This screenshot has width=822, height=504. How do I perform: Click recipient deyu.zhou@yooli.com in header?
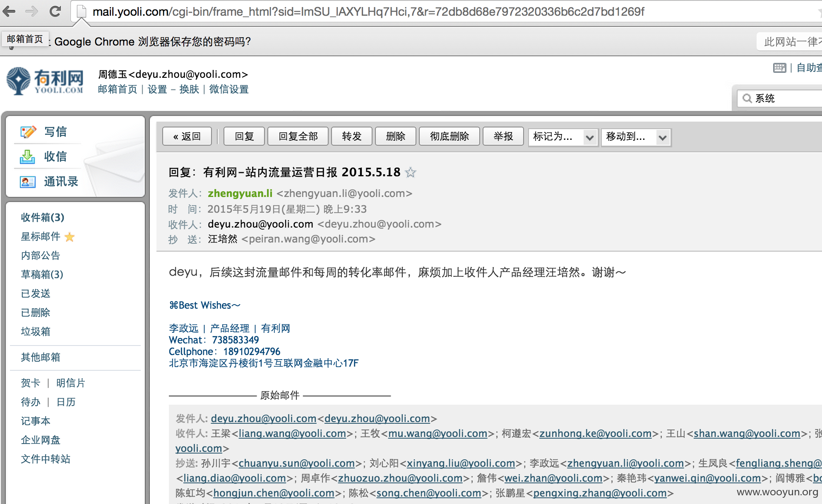(260, 224)
